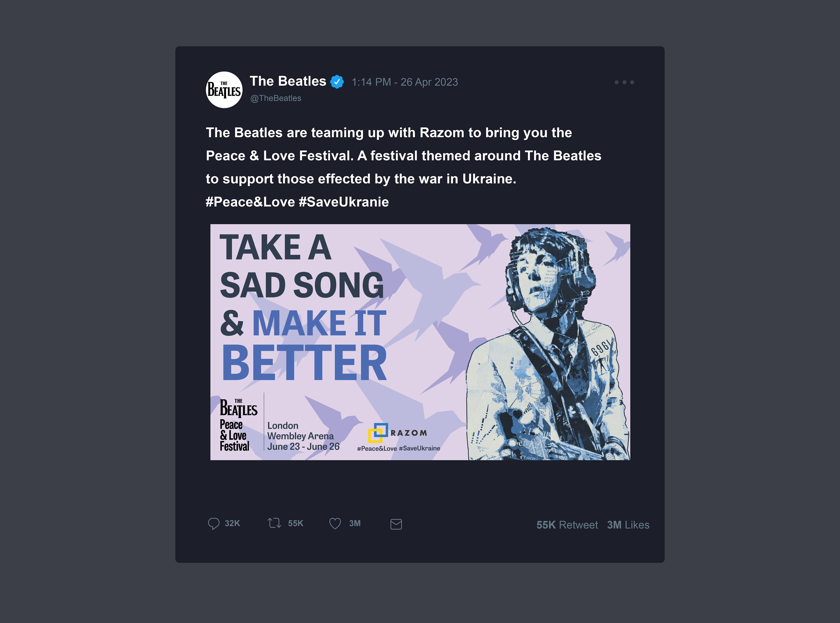Click the Razom logo in the poster
The image size is (840, 623).
click(397, 433)
